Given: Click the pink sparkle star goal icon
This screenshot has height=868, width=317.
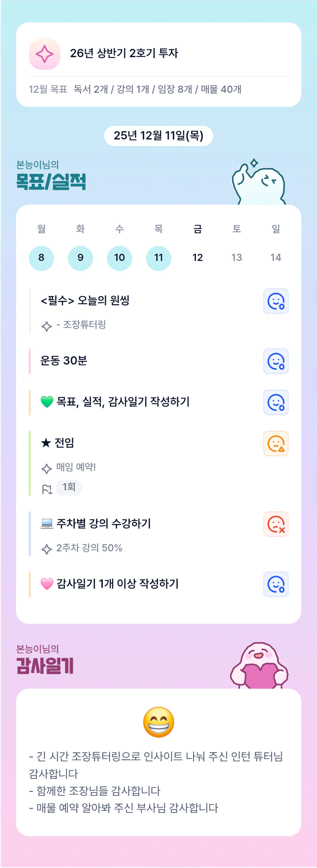Looking at the screenshot, I should [x=44, y=54].
